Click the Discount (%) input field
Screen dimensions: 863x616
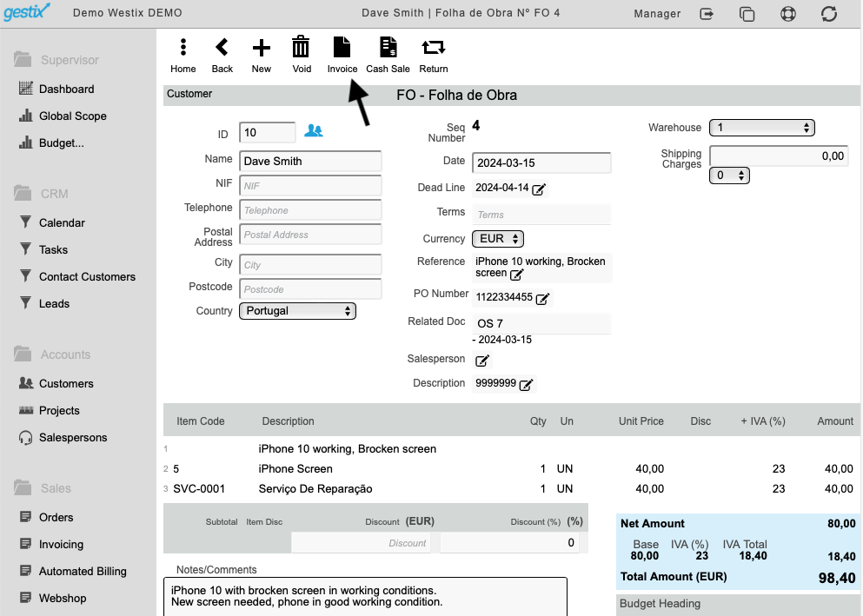509,543
